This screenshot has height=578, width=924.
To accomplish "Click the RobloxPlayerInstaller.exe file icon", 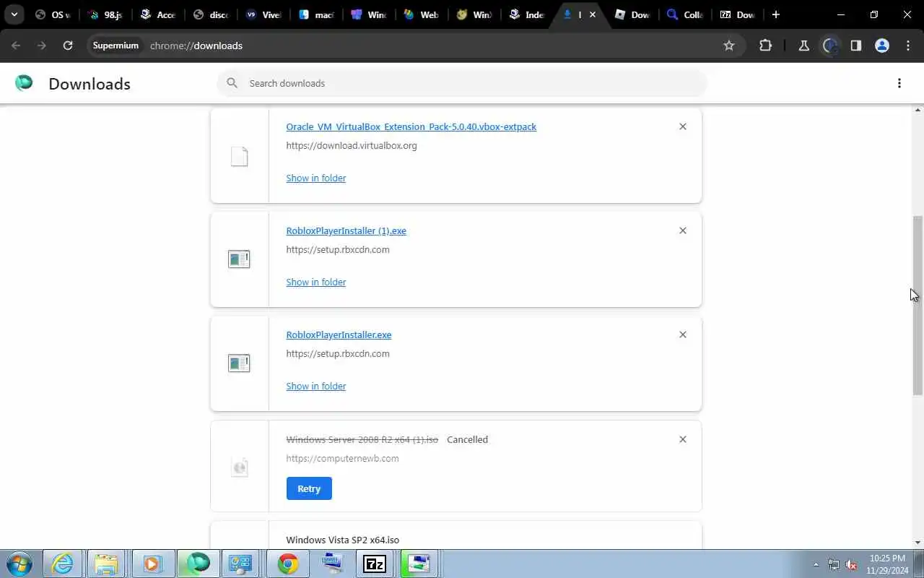I will point(239,363).
